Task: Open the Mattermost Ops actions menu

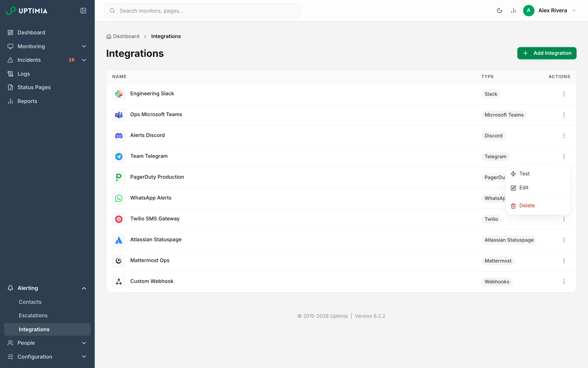Action: coord(564,261)
